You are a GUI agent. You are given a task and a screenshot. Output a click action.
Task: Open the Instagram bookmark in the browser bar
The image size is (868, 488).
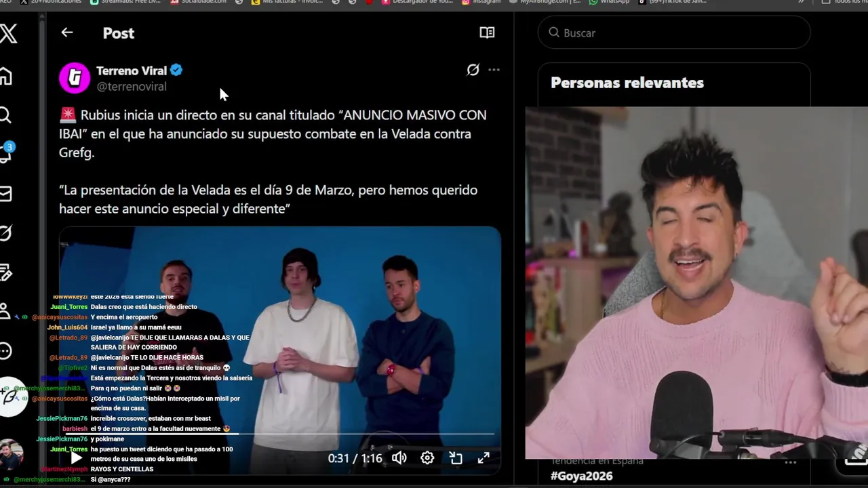[x=481, y=2]
